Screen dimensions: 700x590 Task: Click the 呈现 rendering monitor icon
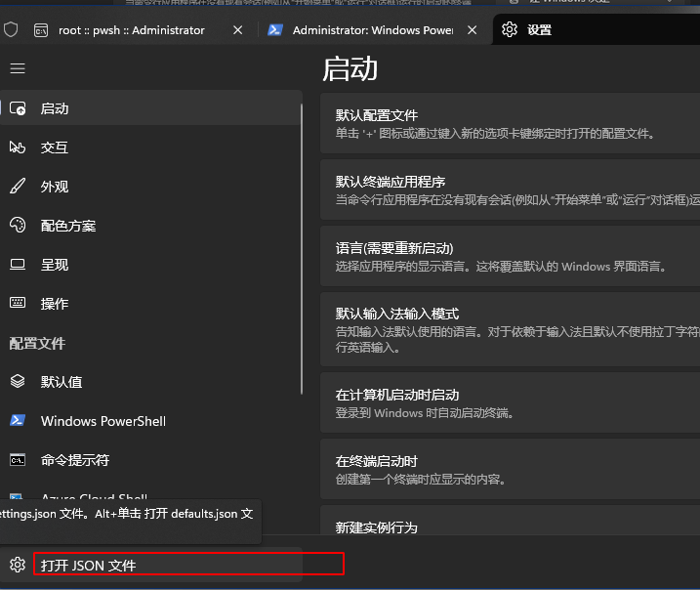click(x=18, y=265)
